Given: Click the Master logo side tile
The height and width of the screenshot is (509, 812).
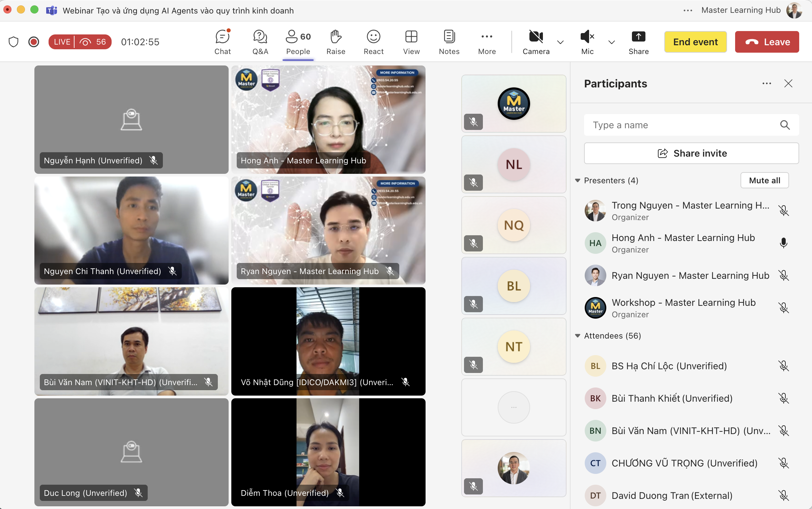Looking at the screenshot, I should coord(514,104).
